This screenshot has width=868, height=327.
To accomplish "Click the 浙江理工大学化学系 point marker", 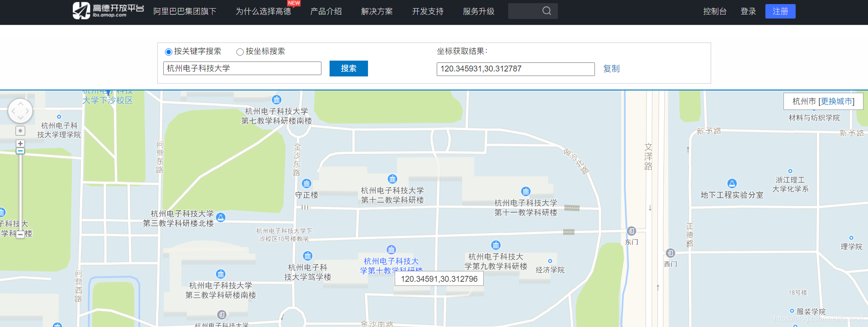I will [x=790, y=171].
